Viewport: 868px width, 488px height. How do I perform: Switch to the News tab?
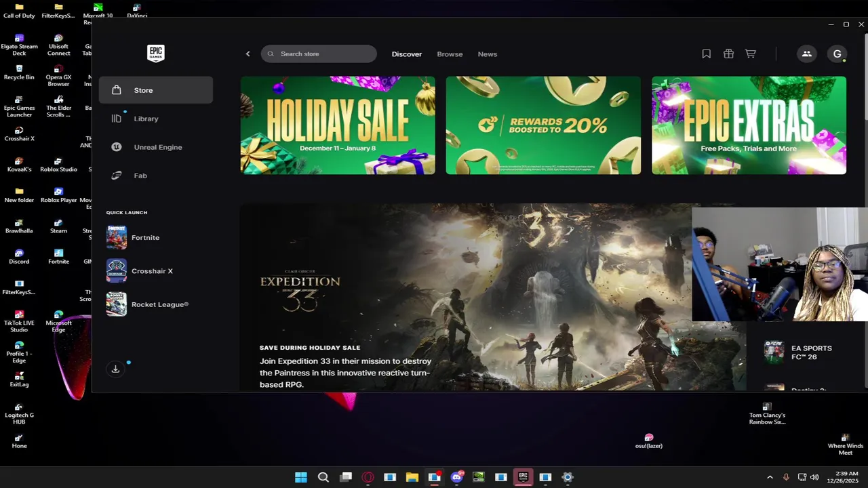coord(488,54)
